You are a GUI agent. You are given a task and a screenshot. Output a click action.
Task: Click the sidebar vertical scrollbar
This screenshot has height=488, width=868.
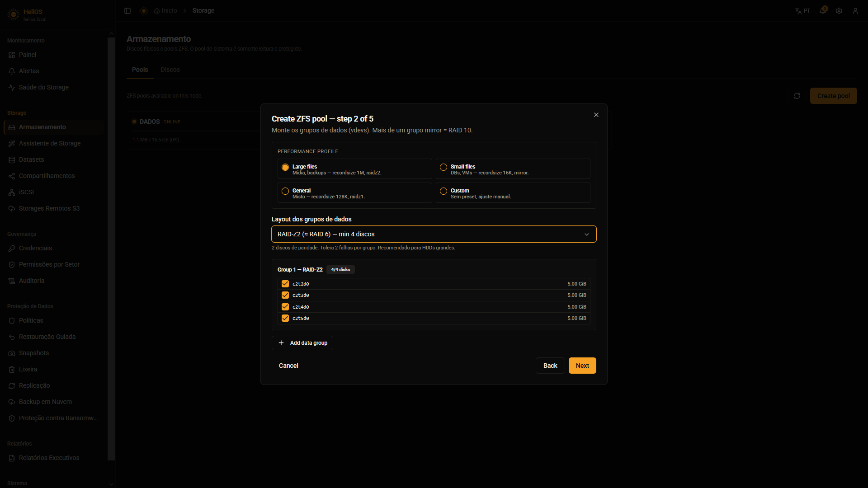point(111,249)
